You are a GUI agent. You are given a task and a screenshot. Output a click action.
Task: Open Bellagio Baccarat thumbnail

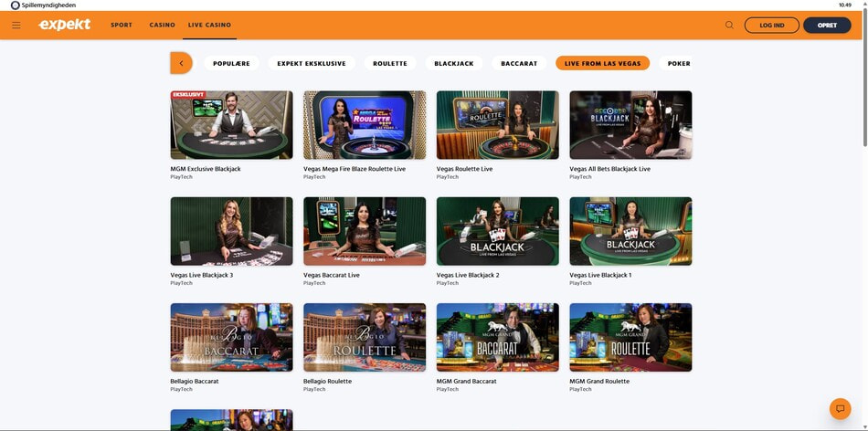pos(231,338)
